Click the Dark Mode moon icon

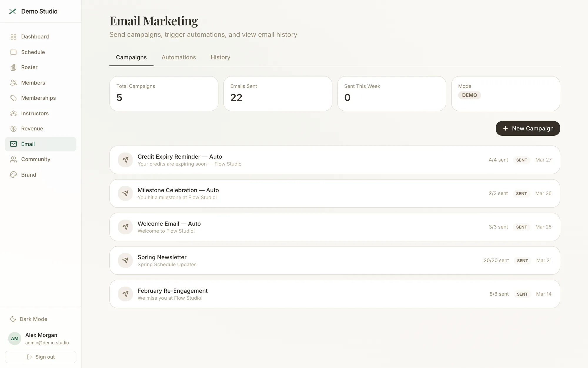point(13,319)
